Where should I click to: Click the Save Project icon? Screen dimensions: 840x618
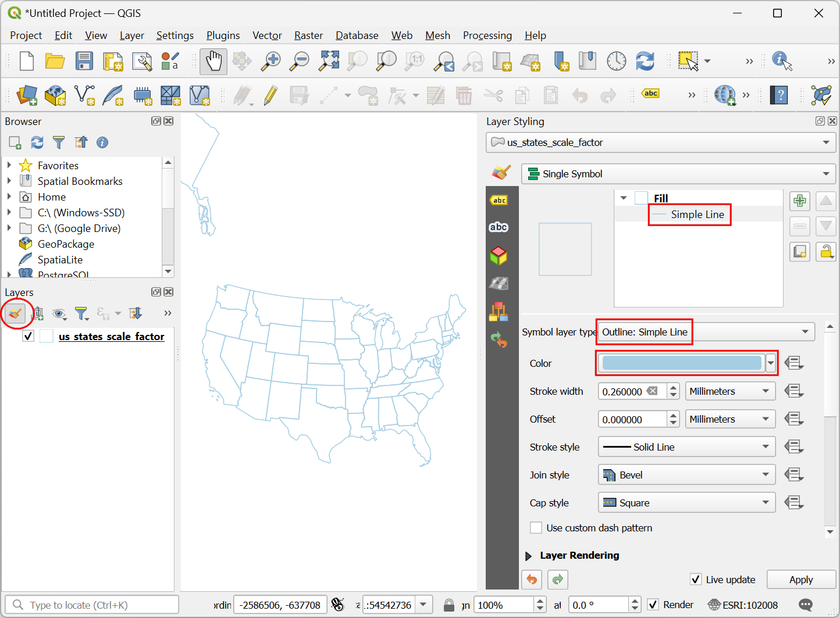[x=84, y=61]
